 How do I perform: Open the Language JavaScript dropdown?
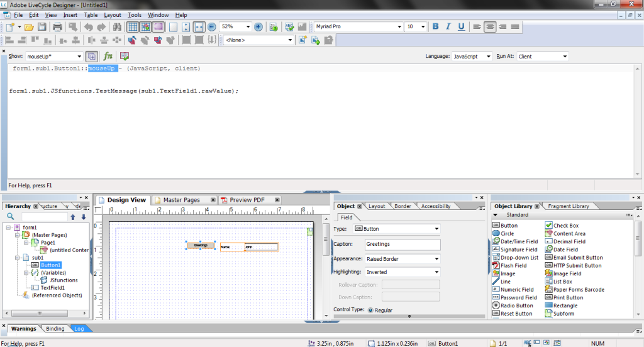pos(488,57)
